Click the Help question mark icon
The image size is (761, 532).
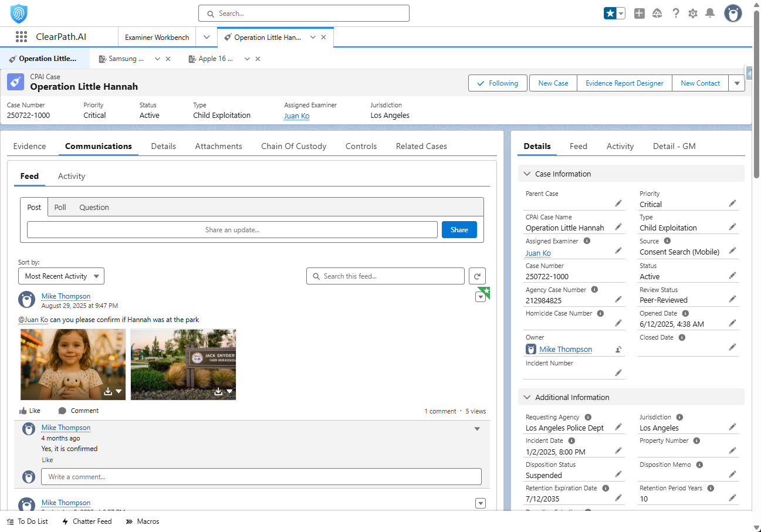point(676,13)
